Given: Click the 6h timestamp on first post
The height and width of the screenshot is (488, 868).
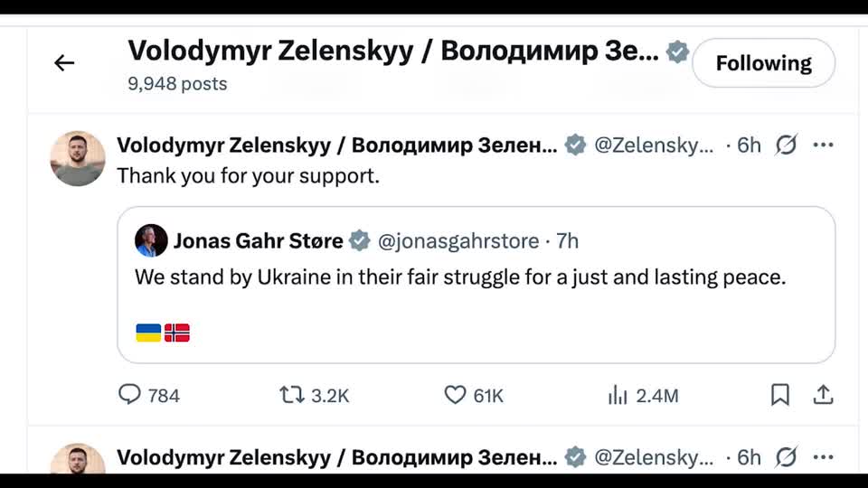Looking at the screenshot, I should pyautogui.click(x=749, y=145).
